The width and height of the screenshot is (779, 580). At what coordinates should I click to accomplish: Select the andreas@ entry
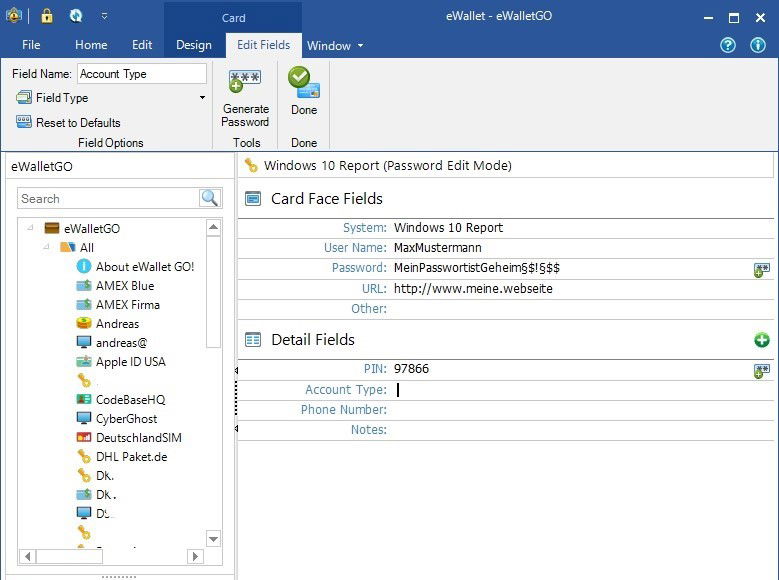[122, 342]
